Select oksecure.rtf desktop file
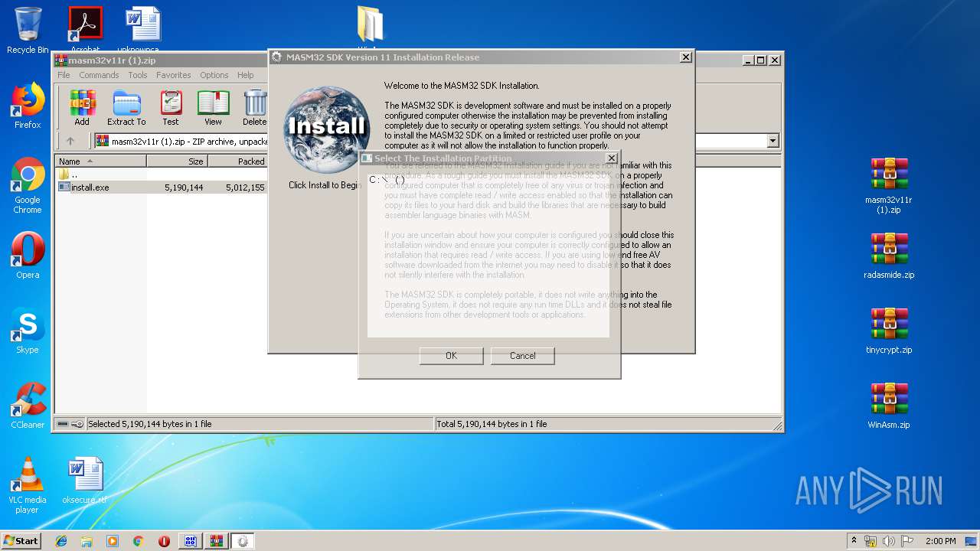The height and width of the screenshot is (551, 980). (84, 481)
